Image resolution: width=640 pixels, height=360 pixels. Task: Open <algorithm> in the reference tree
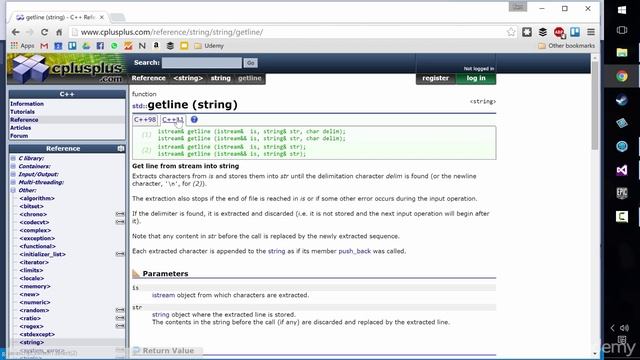[x=37, y=198]
